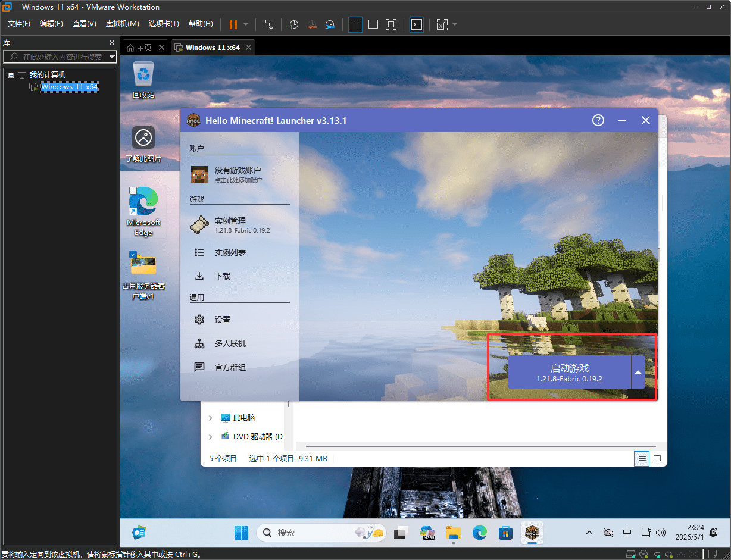The height and width of the screenshot is (560, 731).
Task: Click the network status icon in system tray
Action: click(646, 532)
